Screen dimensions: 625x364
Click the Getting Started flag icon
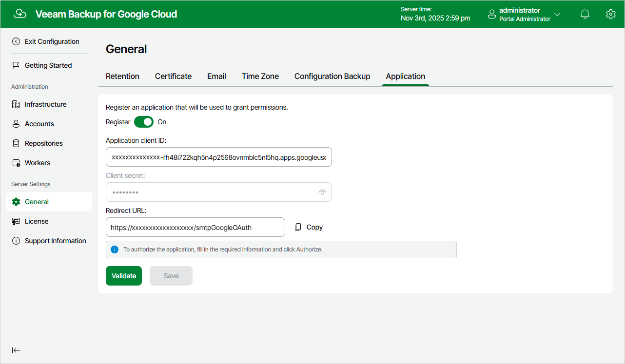16,65
